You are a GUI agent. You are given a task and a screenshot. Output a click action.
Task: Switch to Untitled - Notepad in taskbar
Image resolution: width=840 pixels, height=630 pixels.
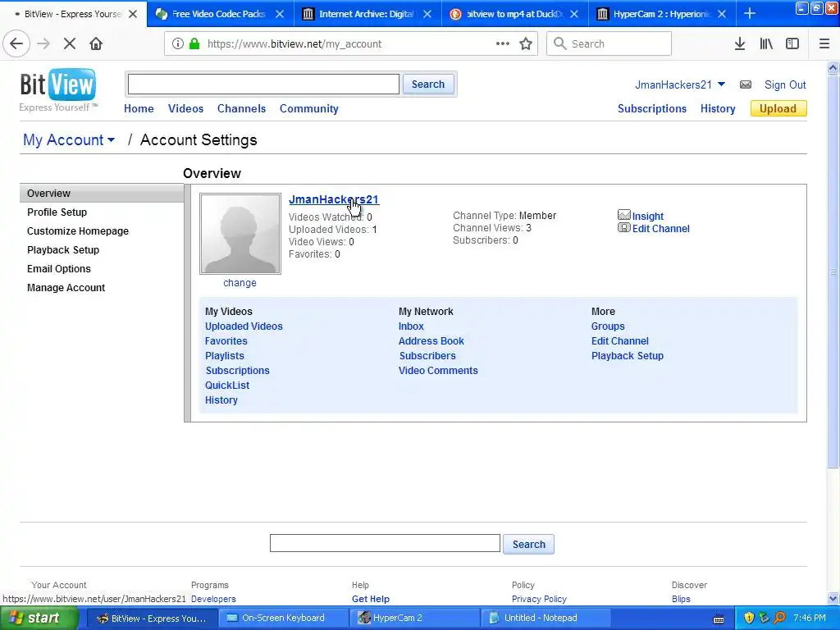pyautogui.click(x=546, y=619)
